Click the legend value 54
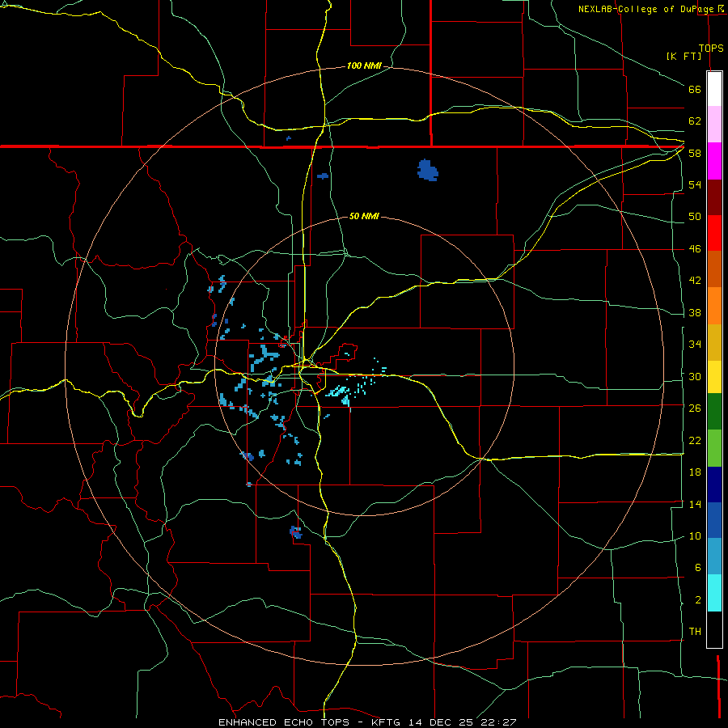 click(x=695, y=184)
